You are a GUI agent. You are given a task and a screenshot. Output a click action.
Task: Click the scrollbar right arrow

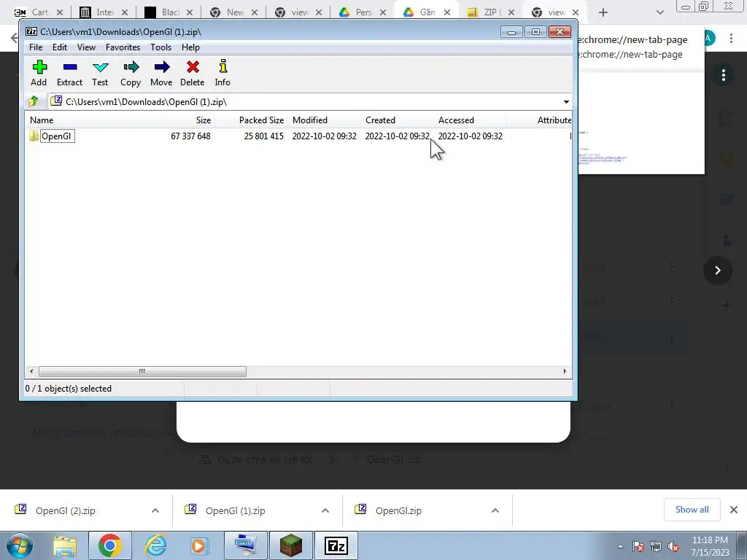point(565,371)
